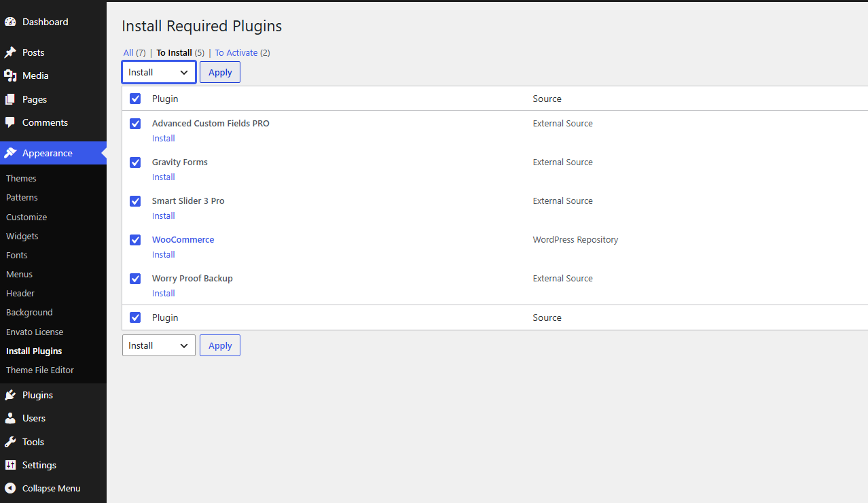868x503 pixels.
Task: Show All (7) plugins filter
Action: pyautogui.click(x=134, y=52)
